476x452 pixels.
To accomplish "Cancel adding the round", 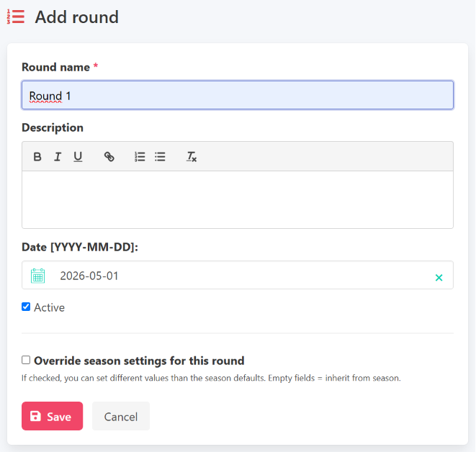I will pos(121,416).
